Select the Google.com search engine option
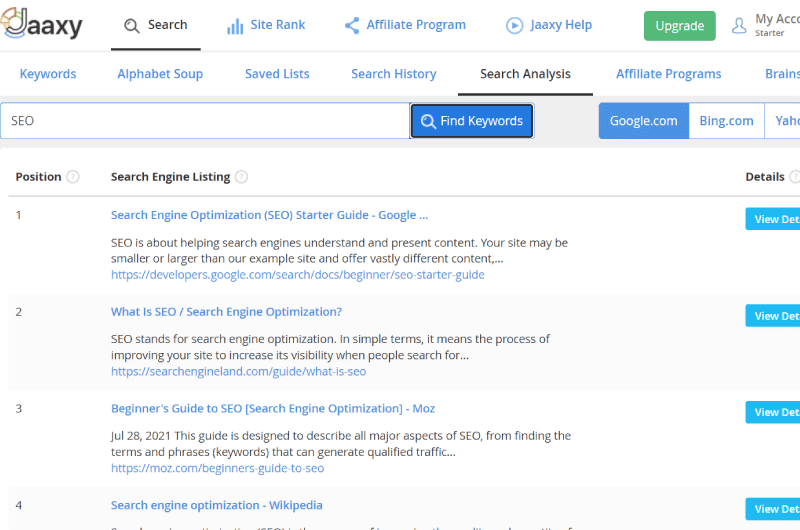This screenshot has width=800, height=530. (644, 121)
